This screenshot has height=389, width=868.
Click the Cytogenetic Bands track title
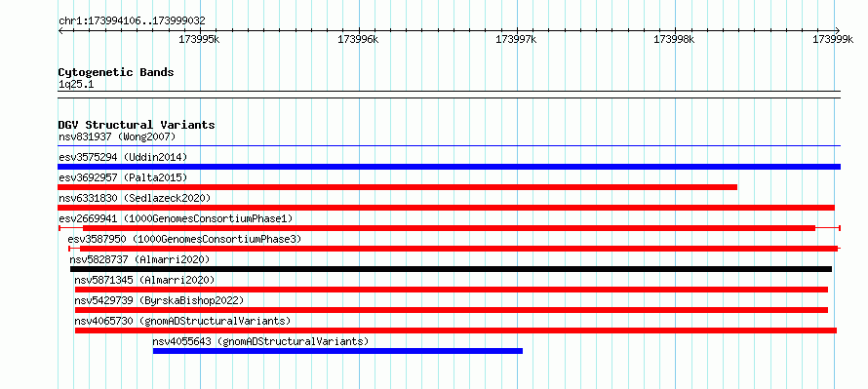(116, 72)
